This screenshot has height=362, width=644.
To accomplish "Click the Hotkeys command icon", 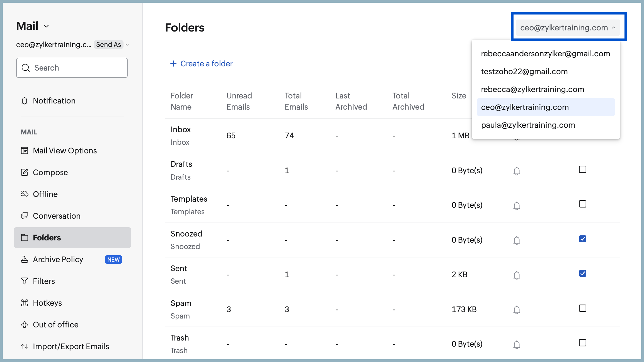I will pos(25,303).
